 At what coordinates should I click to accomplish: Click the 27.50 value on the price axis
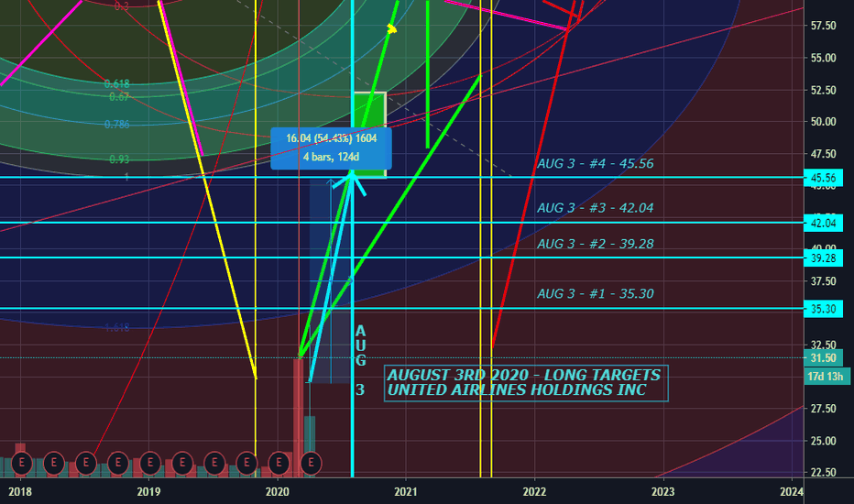pos(823,409)
